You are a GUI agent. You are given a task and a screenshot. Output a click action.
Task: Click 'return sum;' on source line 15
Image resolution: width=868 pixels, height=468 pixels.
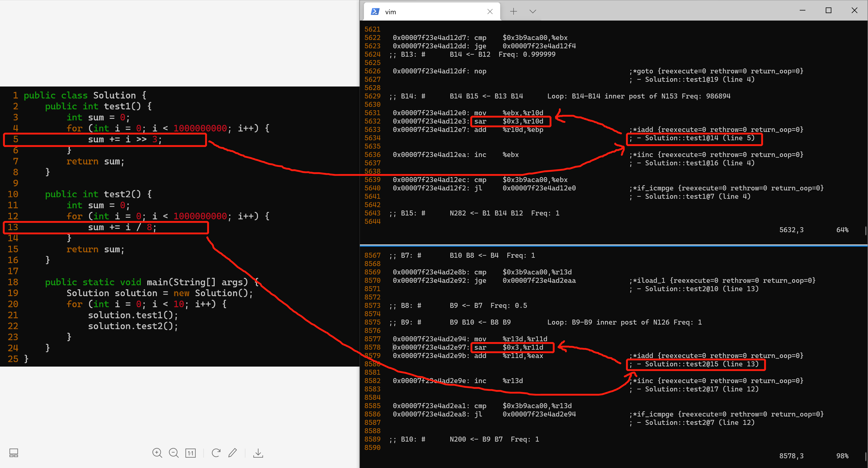click(95, 250)
